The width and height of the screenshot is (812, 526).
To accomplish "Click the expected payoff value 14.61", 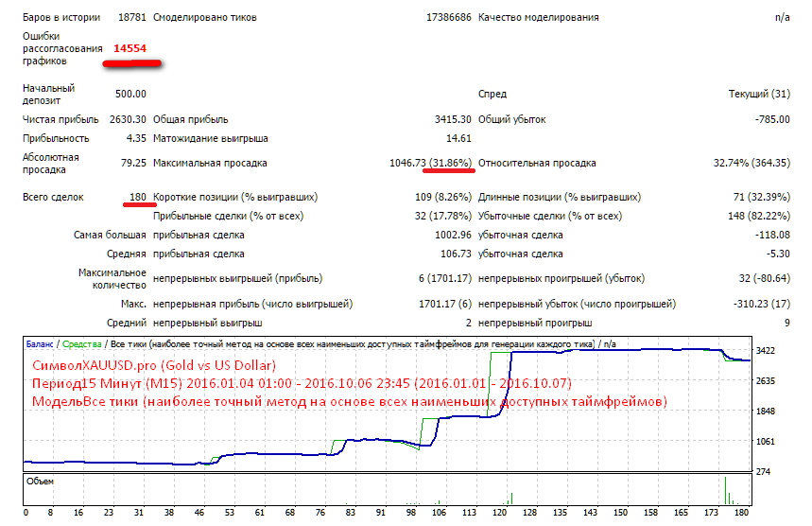I will [x=458, y=138].
